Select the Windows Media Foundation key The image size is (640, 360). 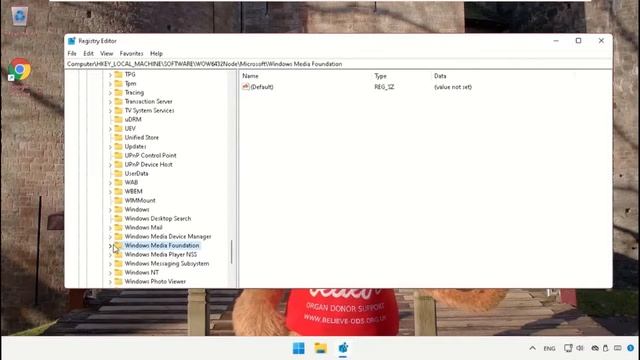pos(162,245)
